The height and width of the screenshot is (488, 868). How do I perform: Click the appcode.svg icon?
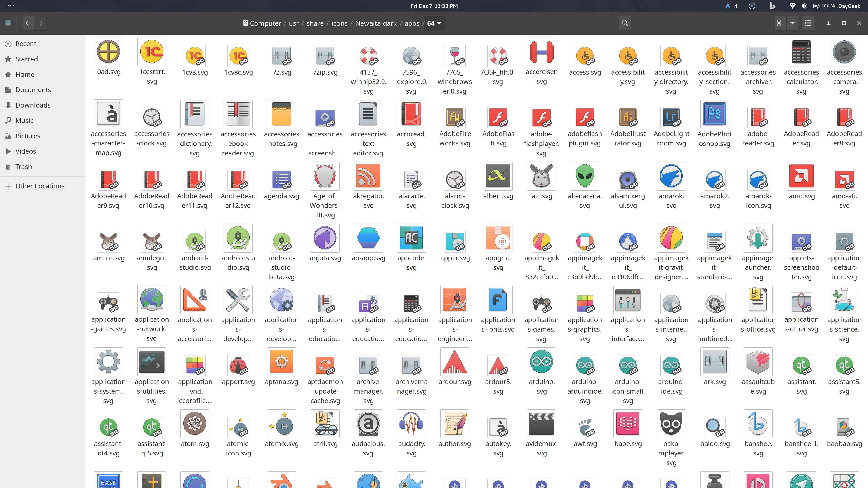pyautogui.click(x=411, y=238)
